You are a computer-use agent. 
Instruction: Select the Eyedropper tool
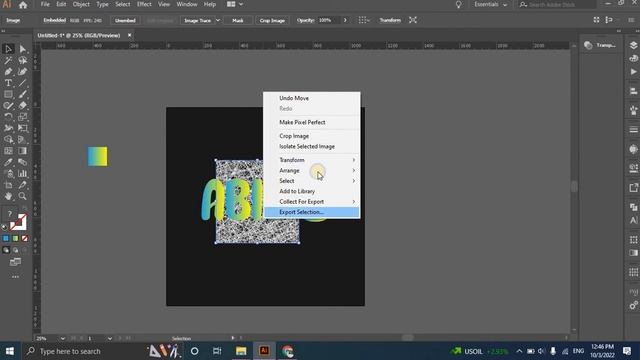point(8,162)
